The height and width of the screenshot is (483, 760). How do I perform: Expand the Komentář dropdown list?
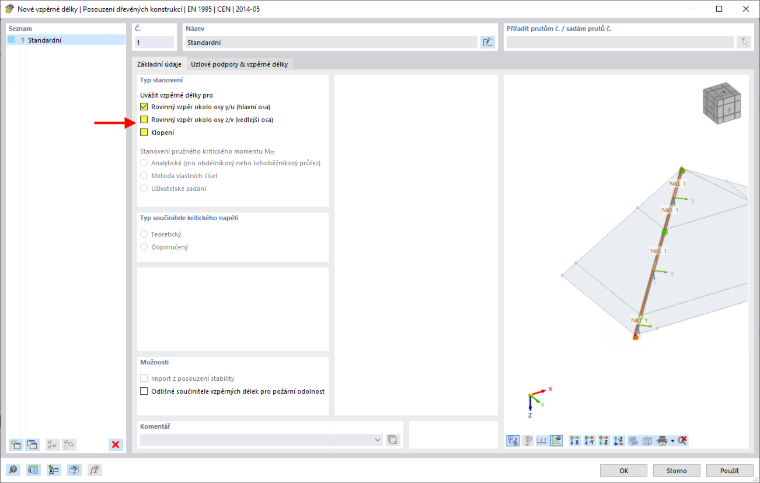(x=378, y=440)
